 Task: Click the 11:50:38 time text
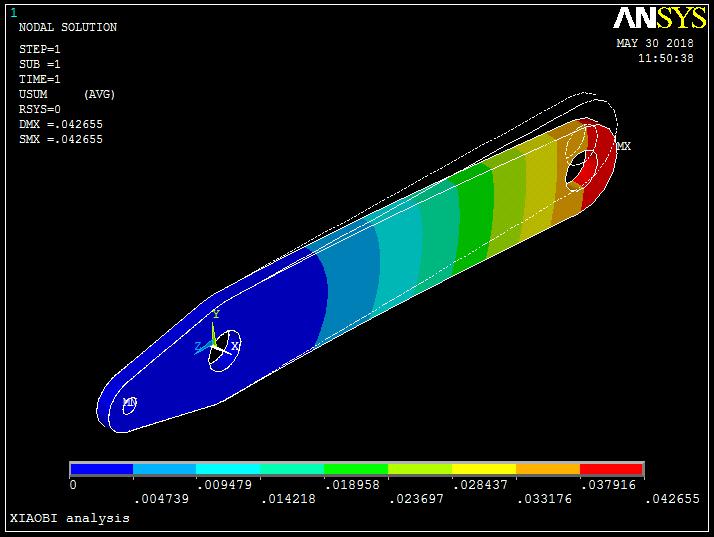pos(665,58)
